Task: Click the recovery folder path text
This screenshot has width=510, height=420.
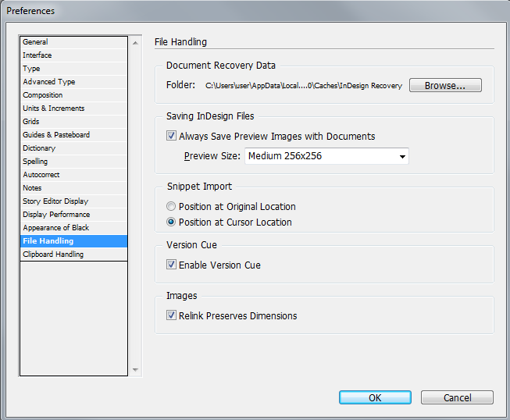Action: coord(304,86)
